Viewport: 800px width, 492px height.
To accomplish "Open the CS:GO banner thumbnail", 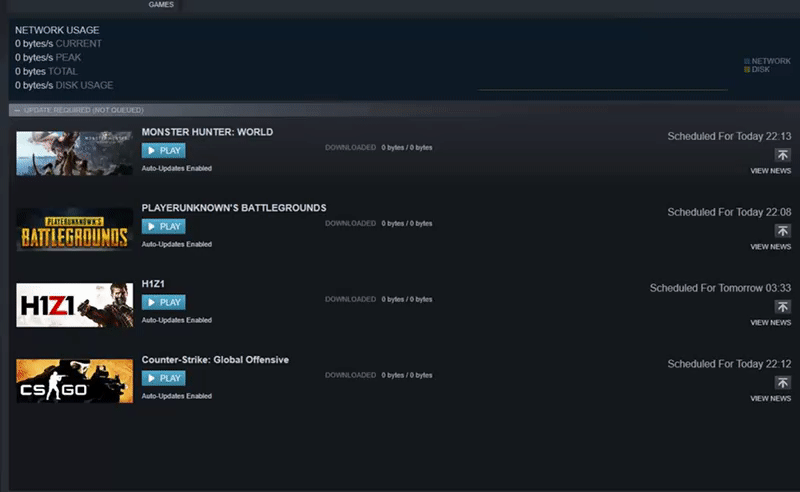I will [x=74, y=381].
